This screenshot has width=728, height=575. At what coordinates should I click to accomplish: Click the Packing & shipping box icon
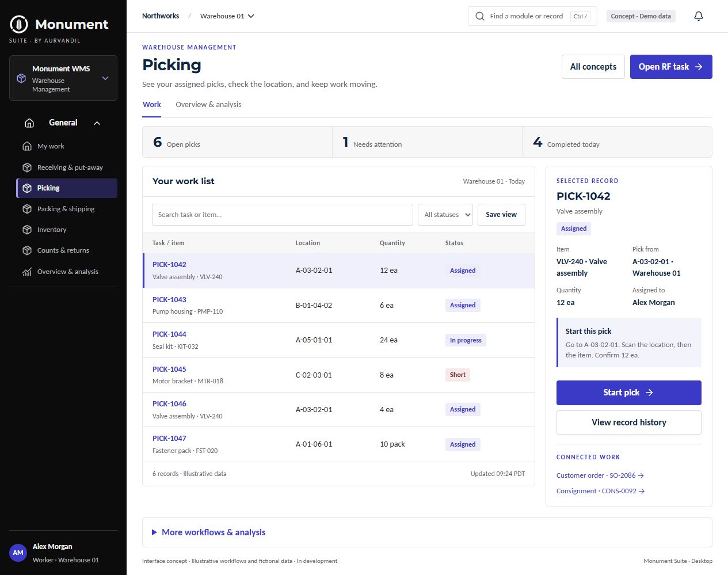[x=27, y=209]
